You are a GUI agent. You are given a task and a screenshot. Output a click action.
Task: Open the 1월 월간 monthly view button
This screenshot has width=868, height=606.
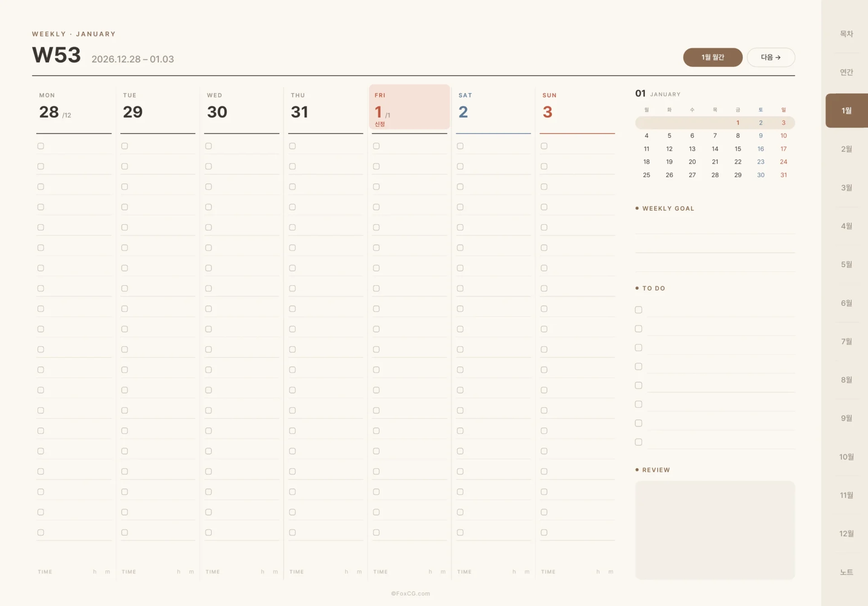[x=712, y=57]
